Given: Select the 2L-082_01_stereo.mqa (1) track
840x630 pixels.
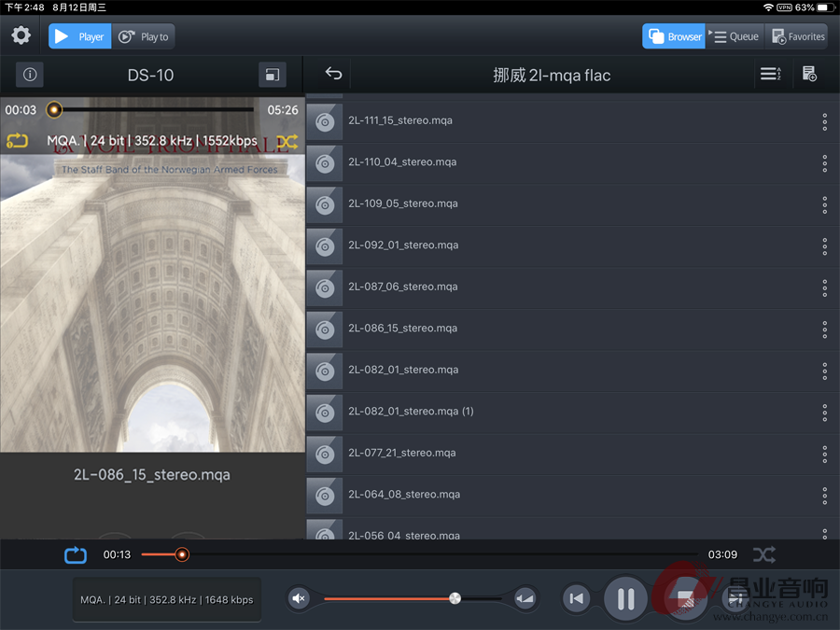Looking at the screenshot, I should tap(573, 413).
